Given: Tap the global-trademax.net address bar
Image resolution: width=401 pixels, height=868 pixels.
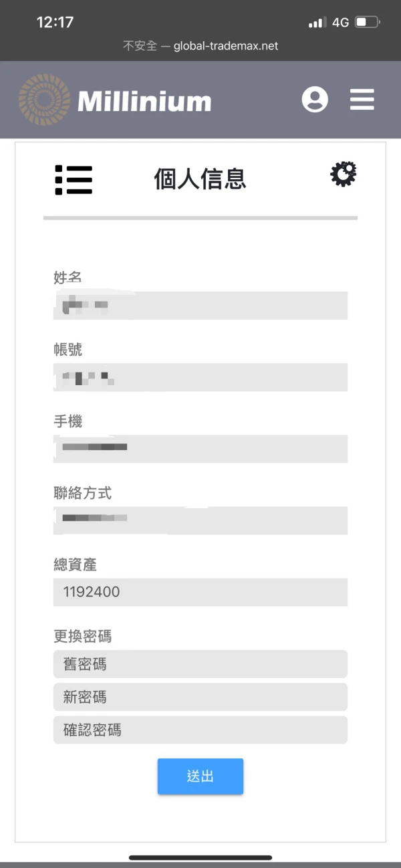Looking at the screenshot, I should point(200,46).
